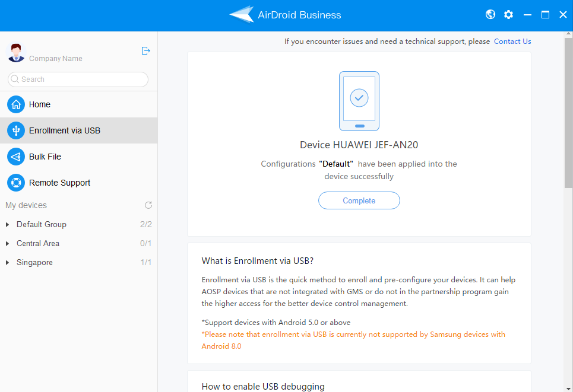Open Bulk File section
Screen dimensions: 573x392
coord(78,157)
